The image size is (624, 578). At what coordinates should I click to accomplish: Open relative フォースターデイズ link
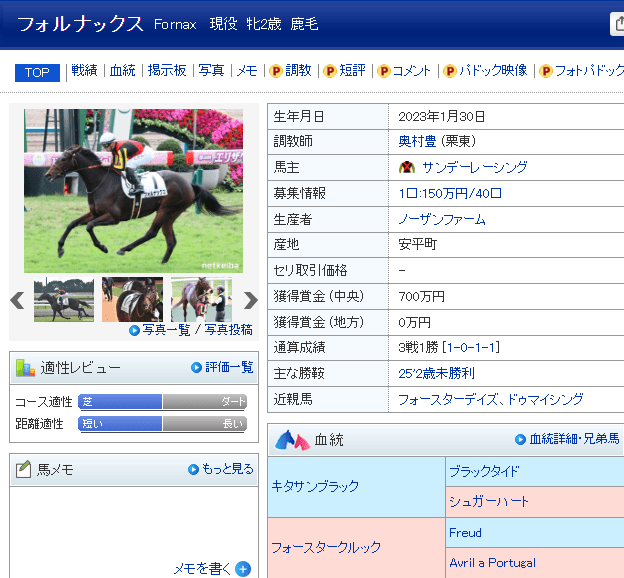click(x=448, y=399)
